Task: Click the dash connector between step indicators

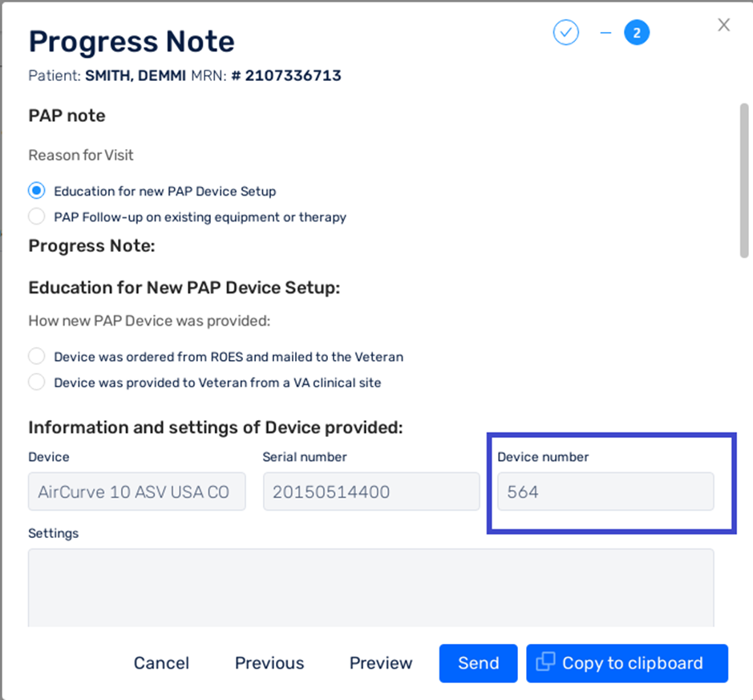Action: point(606,33)
